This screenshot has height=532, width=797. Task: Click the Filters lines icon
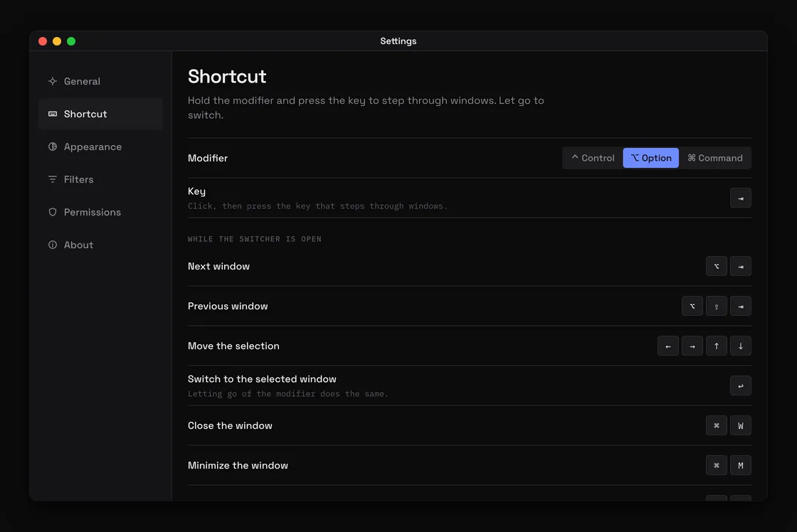tap(53, 179)
